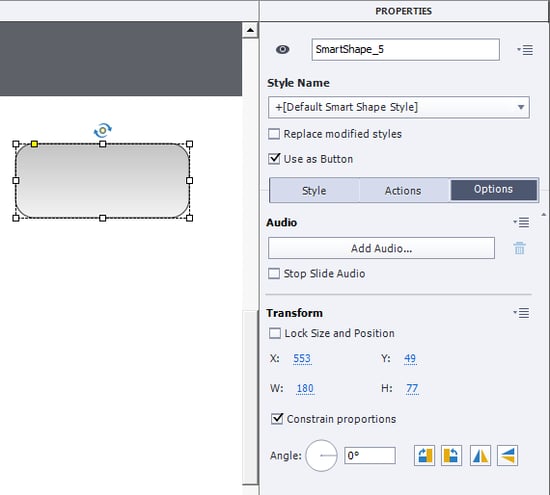
Task: Open the options menu beside the name field
Action: pos(525,50)
